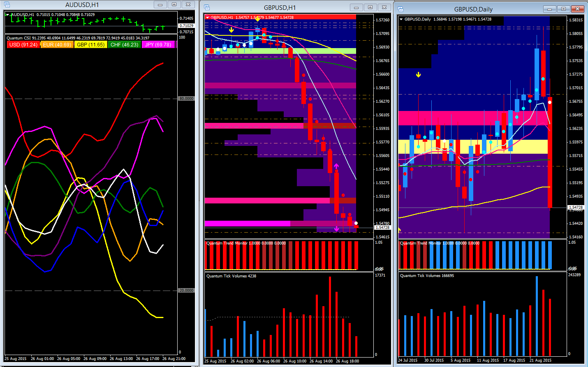Click the Quantum Tick Volumes 4238 label

coord(231,276)
